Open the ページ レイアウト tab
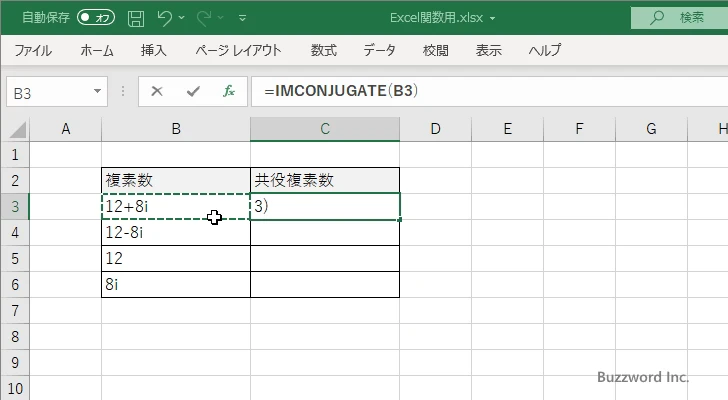 pos(238,50)
